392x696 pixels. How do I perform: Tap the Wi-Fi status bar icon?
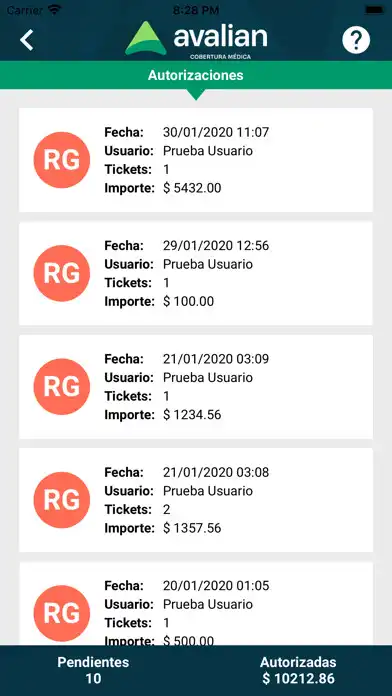pyautogui.click(x=55, y=10)
